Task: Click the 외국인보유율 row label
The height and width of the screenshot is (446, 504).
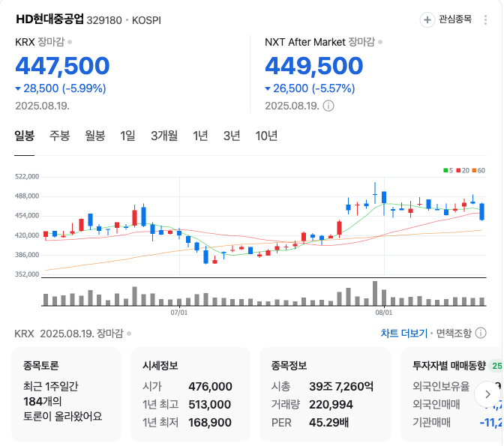Action: click(441, 387)
